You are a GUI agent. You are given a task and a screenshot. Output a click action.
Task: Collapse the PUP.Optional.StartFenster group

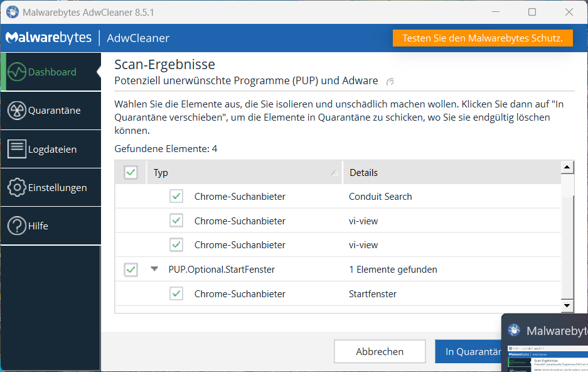click(x=154, y=269)
